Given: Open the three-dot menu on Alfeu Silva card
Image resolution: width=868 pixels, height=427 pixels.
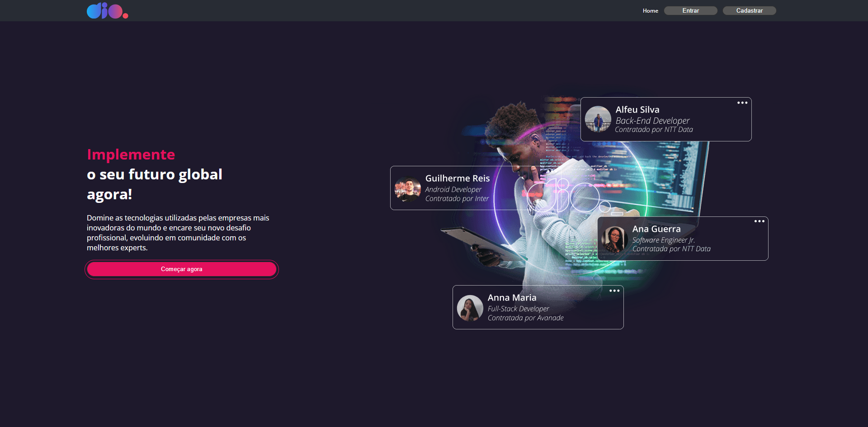Looking at the screenshot, I should click(x=742, y=103).
